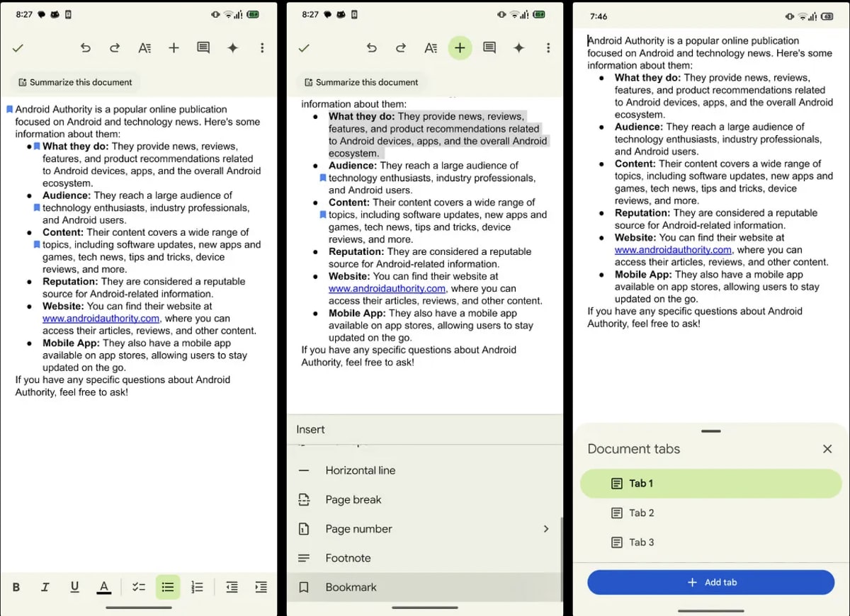
Task: Open the text formatting panel
Action: tap(144, 48)
